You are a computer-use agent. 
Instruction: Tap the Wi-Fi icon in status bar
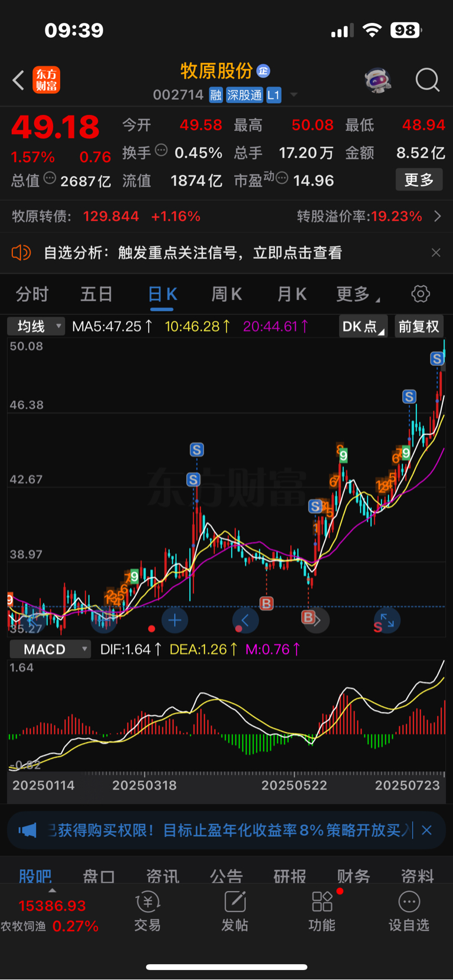click(x=372, y=30)
